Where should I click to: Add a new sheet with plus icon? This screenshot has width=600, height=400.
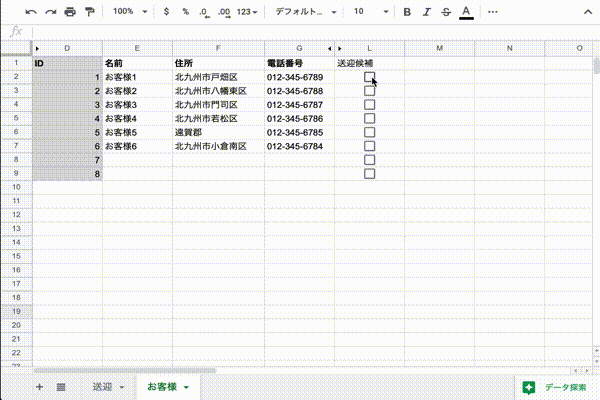39,386
